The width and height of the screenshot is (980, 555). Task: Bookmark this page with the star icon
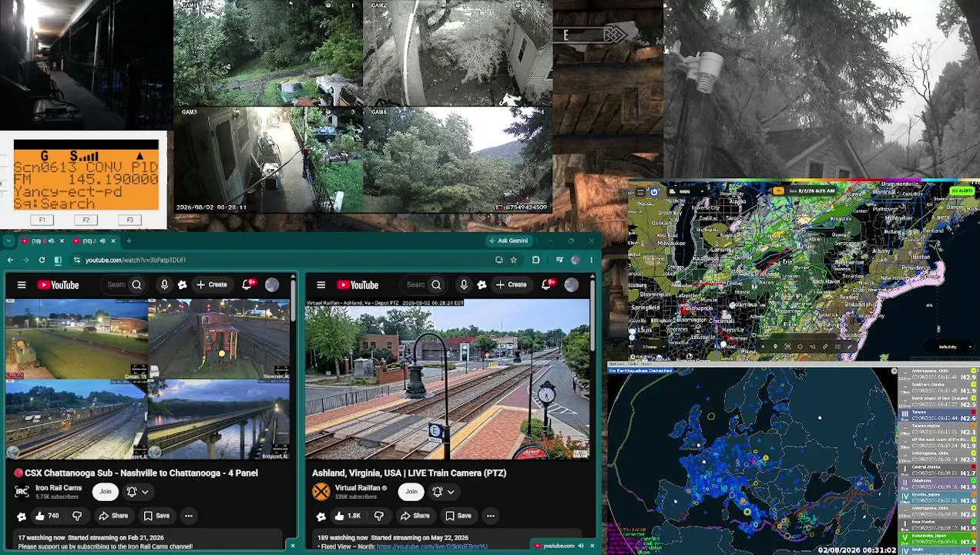[x=513, y=260]
